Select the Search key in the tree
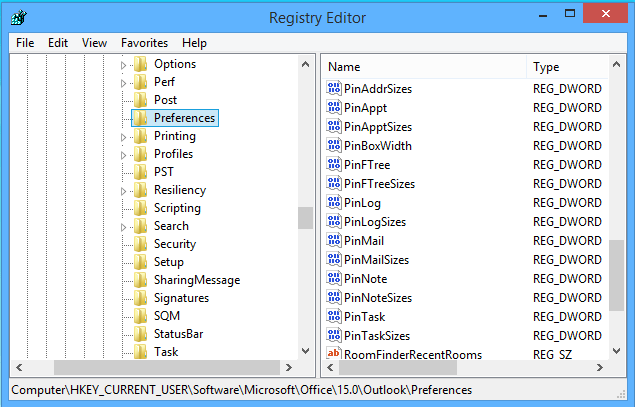 pos(171,226)
